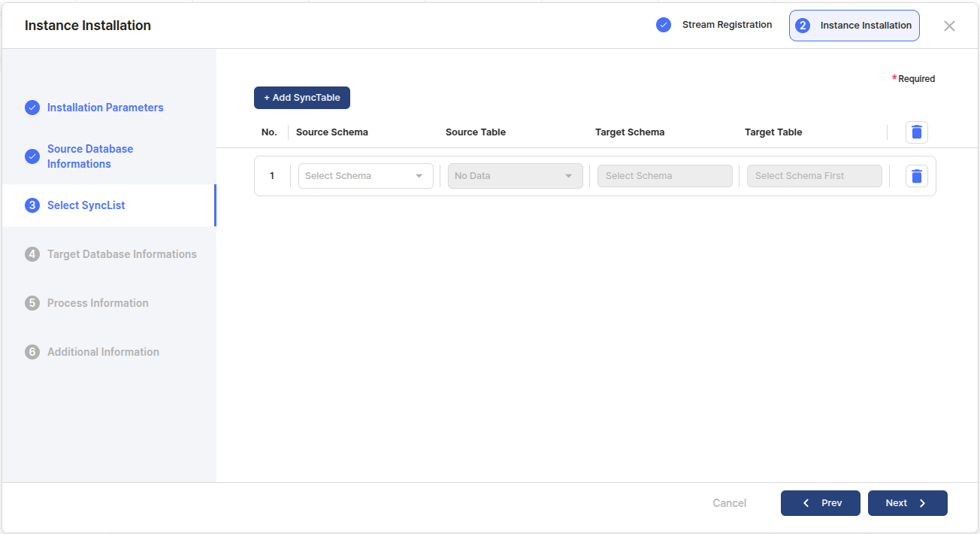Cancel the installation wizard
980x534 pixels.
coord(729,503)
